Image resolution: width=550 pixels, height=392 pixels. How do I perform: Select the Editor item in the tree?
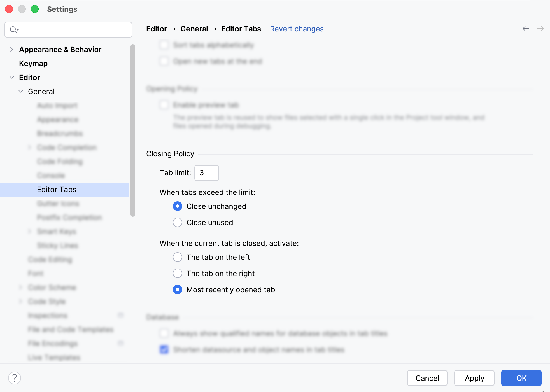tap(29, 78)
